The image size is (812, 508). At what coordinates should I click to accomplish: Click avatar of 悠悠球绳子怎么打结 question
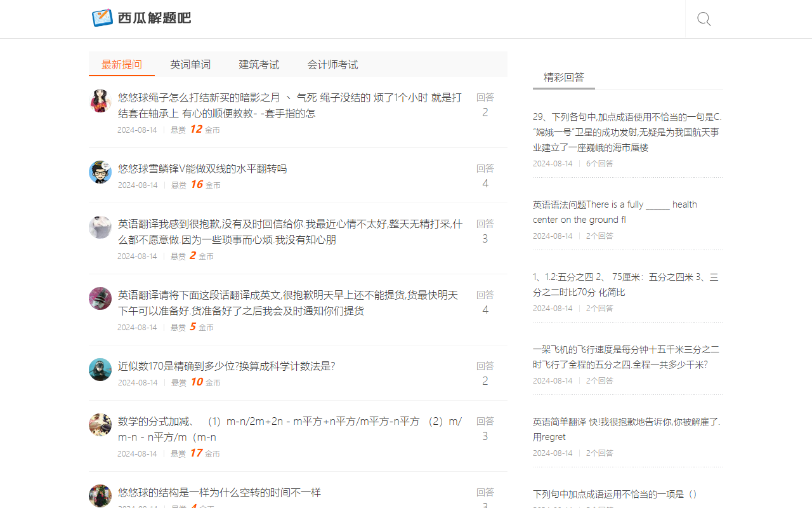coord(100,101)
